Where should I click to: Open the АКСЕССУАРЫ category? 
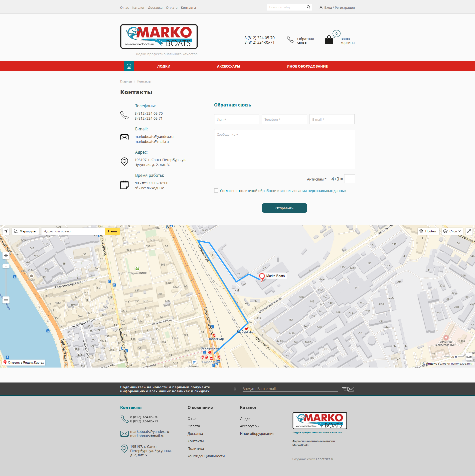coord(228,66)
